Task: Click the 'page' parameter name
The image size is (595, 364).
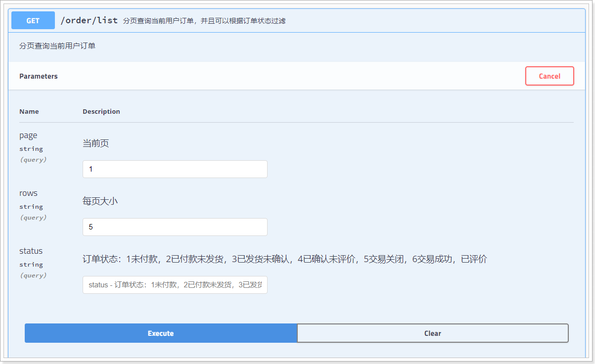Action: pos(28,136)
